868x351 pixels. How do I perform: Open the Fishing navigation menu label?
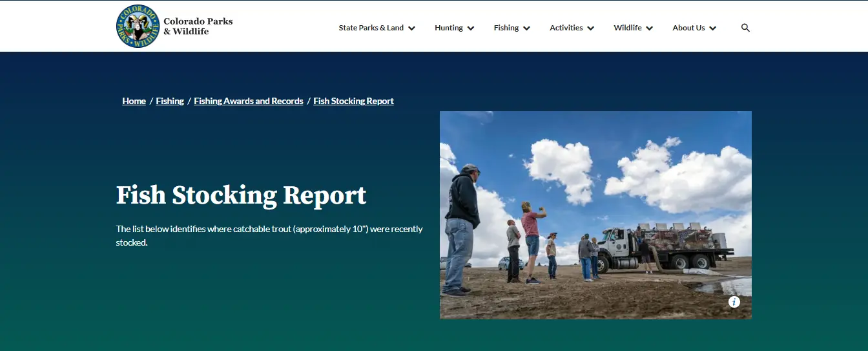[506, 28]
